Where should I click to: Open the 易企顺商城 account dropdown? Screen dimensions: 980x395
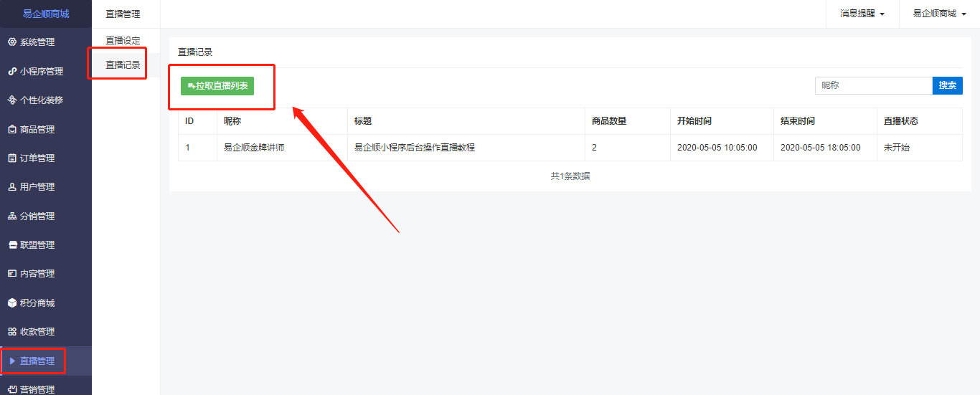pos(939,14)
